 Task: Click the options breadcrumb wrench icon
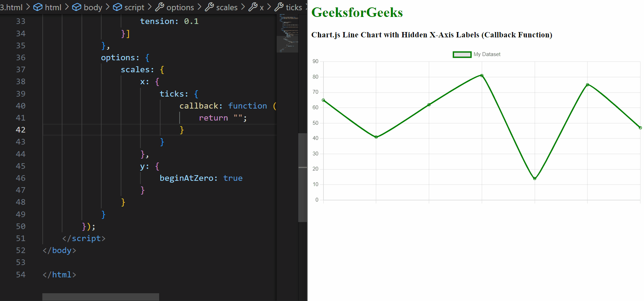coord(160,7)
